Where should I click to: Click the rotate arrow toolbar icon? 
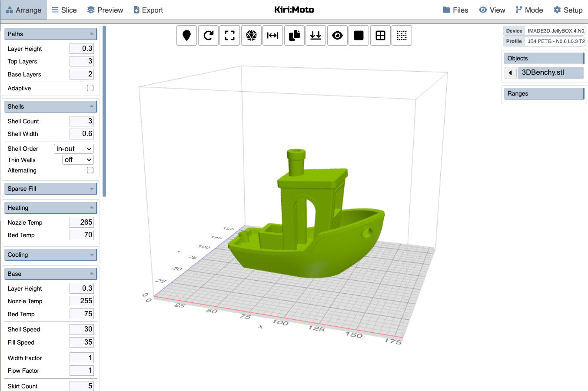point(208,36)
